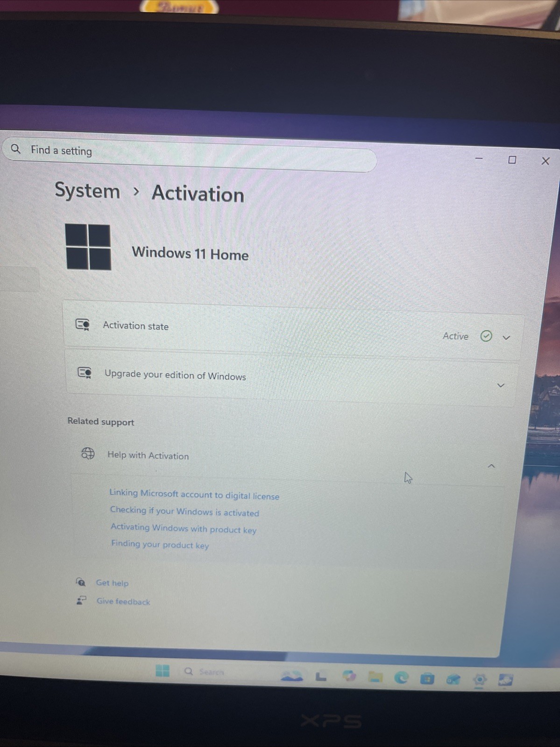Click the Related support heading
The height and width of the screenshot is (747, 560).
point(101,421)
